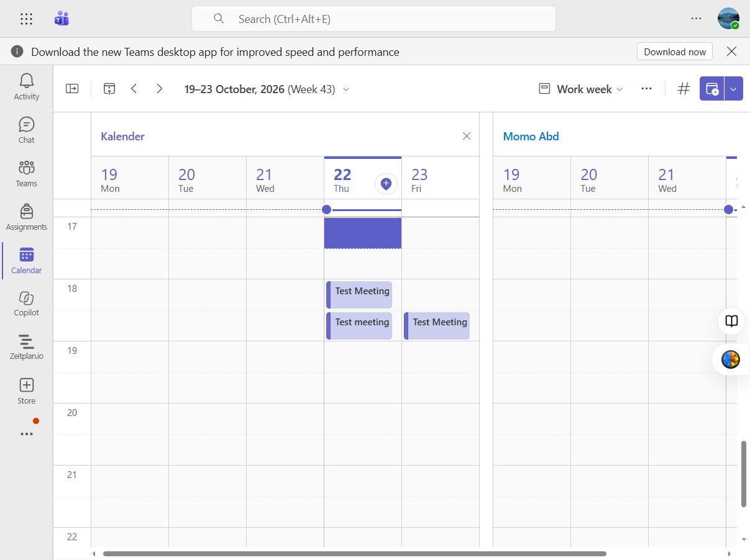Click the Download now button
This screenshot has width=750, height=560.
coord(675,52)
